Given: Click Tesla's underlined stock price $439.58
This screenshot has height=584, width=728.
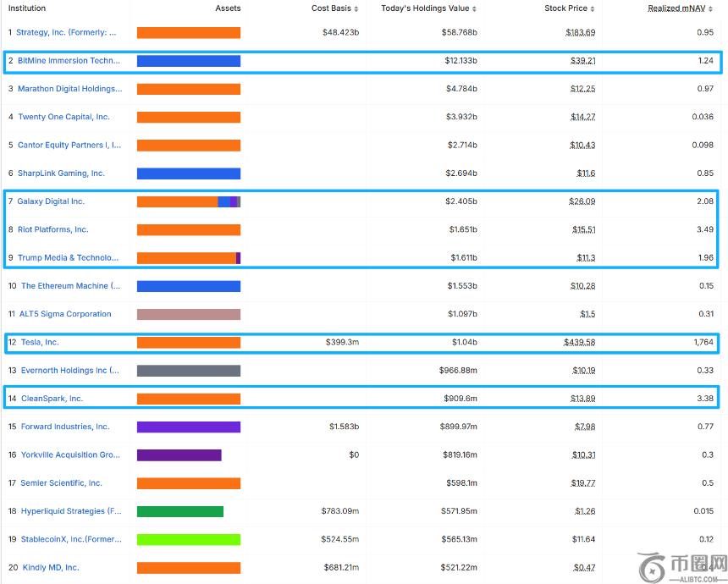Looking at the screenshot, I should pyautogui.click(x=580, y=342).
